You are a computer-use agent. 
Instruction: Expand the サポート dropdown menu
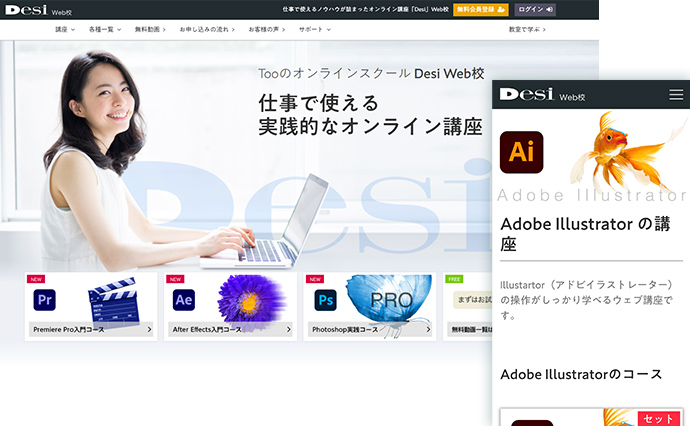coord(315,29)
